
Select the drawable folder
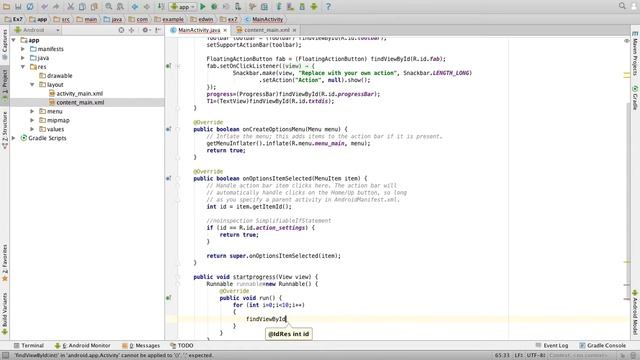coord(56,76)
